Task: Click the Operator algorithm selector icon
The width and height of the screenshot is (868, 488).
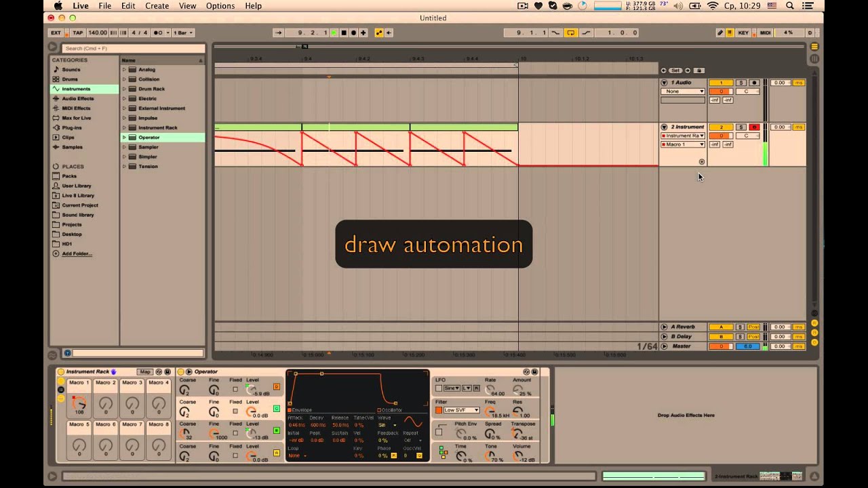Action: (442, 451)
